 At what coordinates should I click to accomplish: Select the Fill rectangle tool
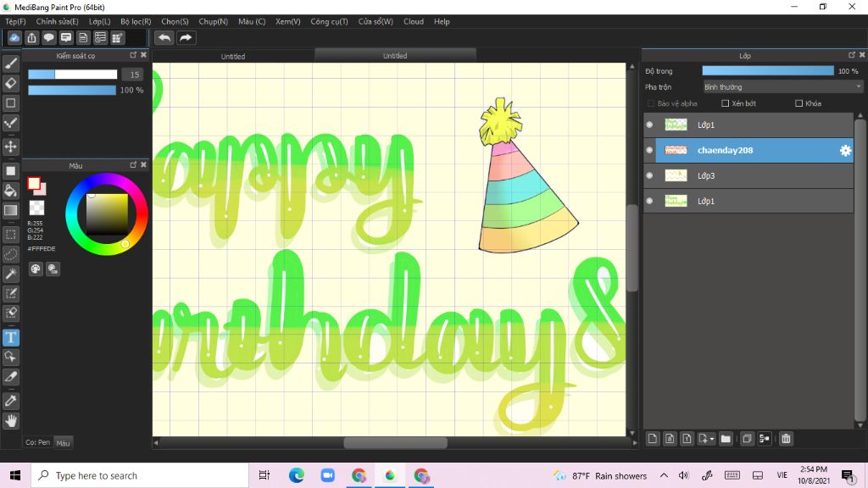pos(10,171)
